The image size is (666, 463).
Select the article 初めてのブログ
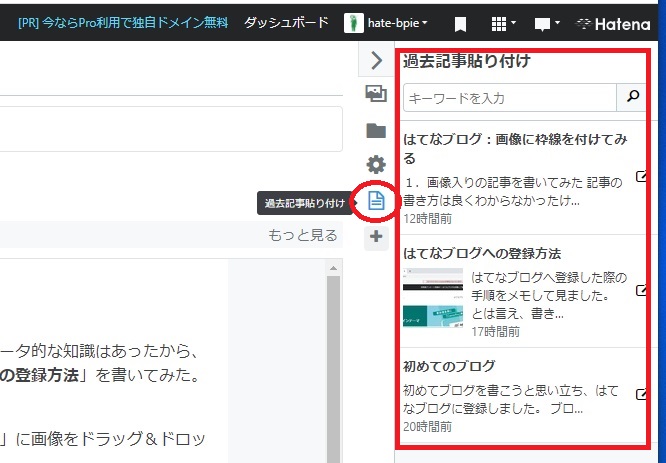pyautogui.click(x=449, y=366)
